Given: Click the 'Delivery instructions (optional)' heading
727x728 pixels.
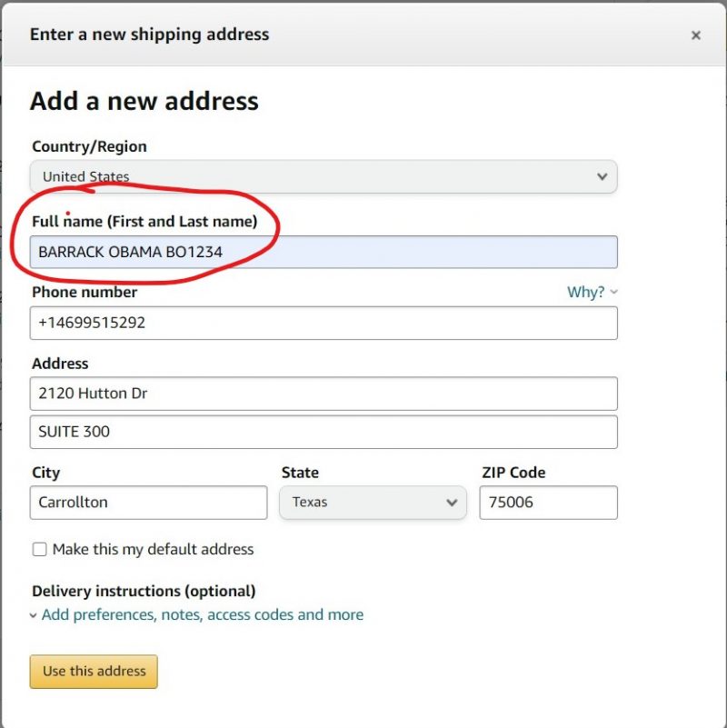Looking at the screenshot, I should click(144, 591).
